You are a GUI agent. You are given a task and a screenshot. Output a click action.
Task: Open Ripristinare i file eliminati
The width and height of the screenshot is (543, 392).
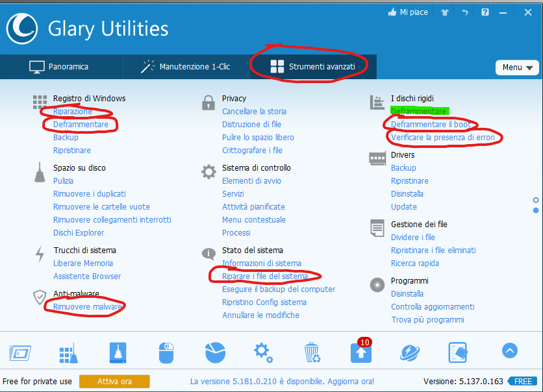(x=433, y=250)
